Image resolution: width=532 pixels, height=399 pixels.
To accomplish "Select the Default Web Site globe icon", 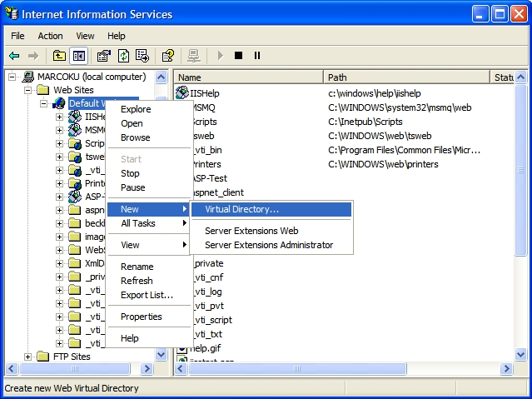I will click(59, 103).
